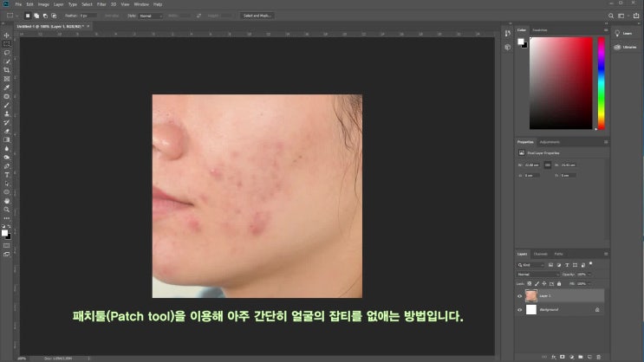The image size is (644, 362).
Task: Click the Select and Mask button
Action: 257,16
